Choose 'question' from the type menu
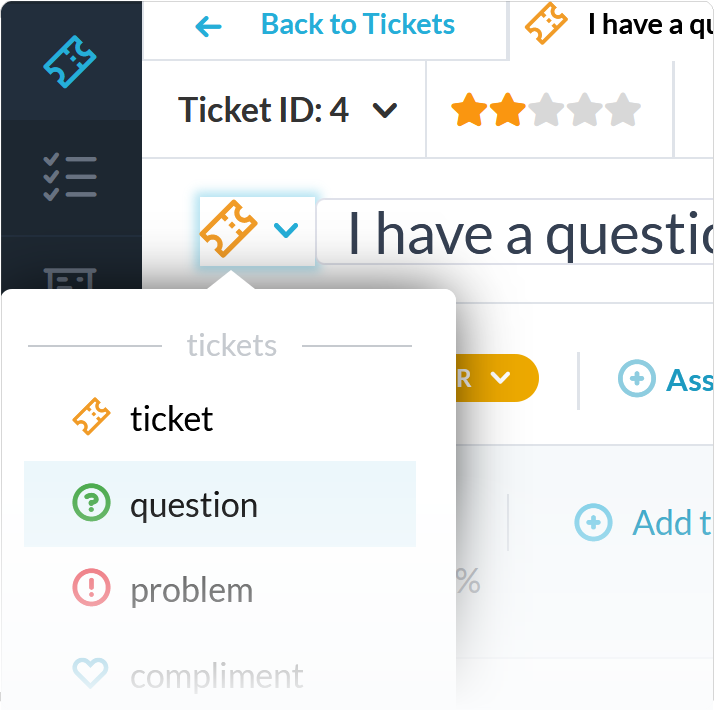The width and height of the screenshot is (714, 710). pos(220,504)
